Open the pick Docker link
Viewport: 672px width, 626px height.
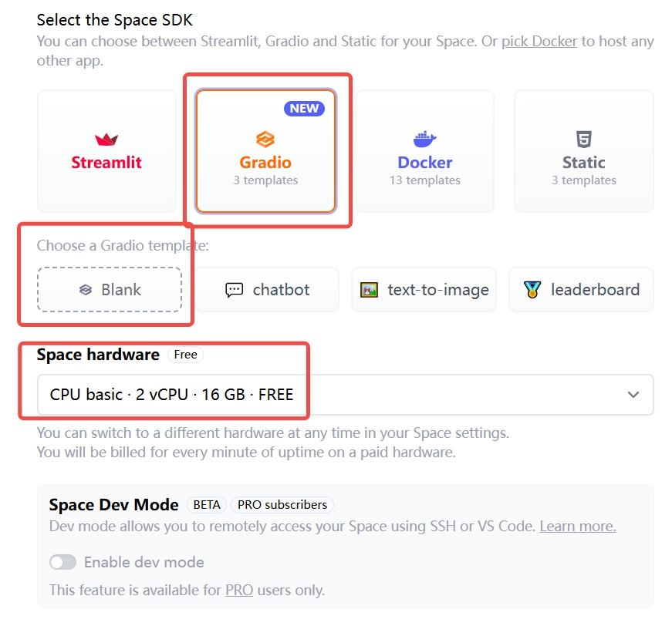point(539,41)
